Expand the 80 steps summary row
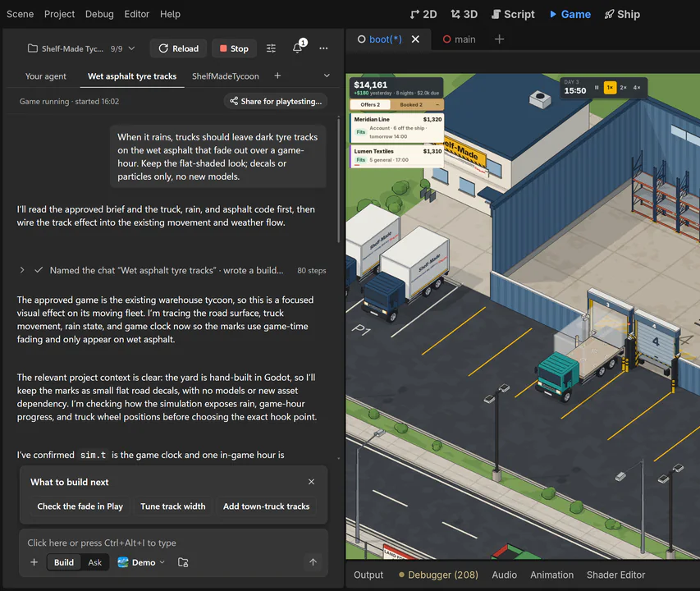 point(173,271)
